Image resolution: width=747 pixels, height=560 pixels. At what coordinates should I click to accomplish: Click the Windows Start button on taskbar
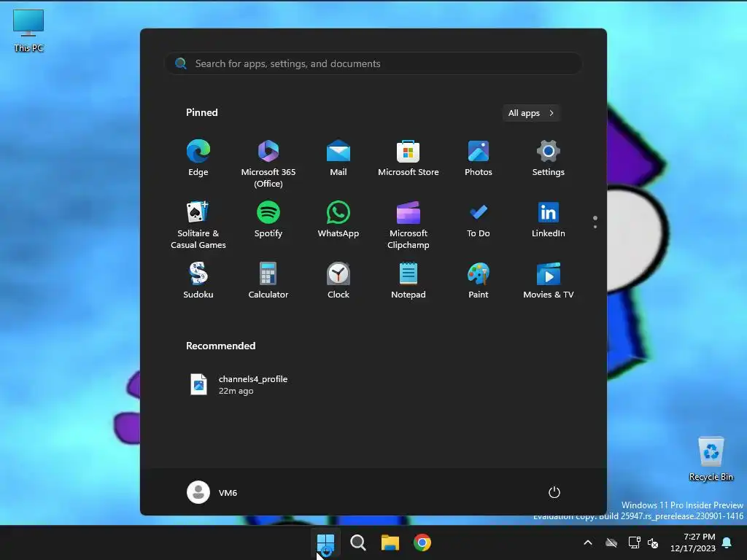click(326, 542)
